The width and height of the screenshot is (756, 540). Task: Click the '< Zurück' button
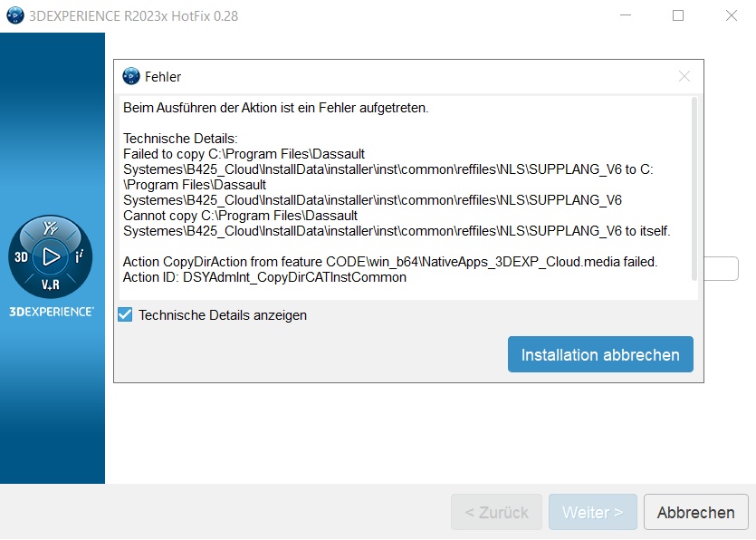[x=496, y=512]
